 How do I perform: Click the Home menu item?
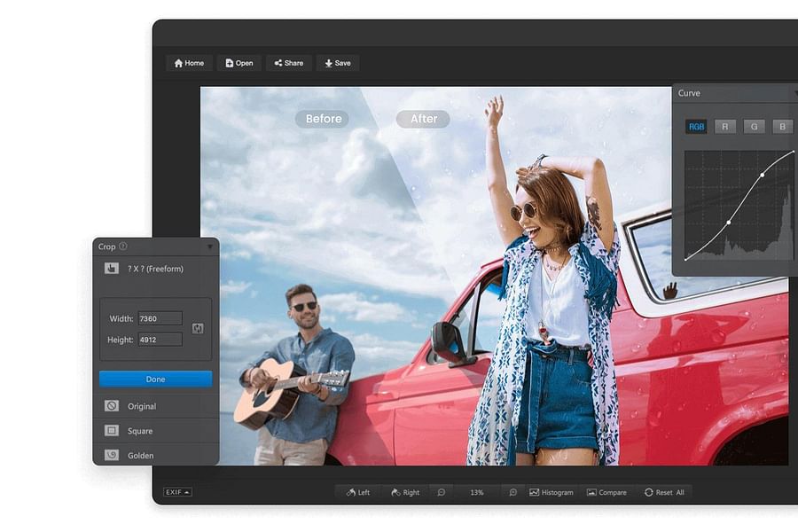189,63
